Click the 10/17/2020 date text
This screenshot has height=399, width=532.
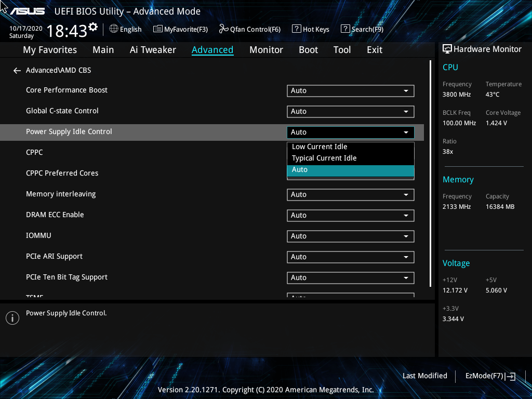tap(26, 29)
